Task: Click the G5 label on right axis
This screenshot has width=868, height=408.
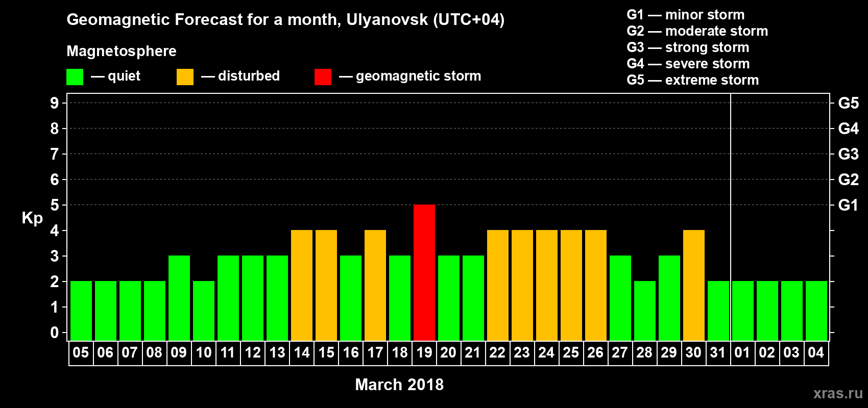Action: [x=848, y=103]
